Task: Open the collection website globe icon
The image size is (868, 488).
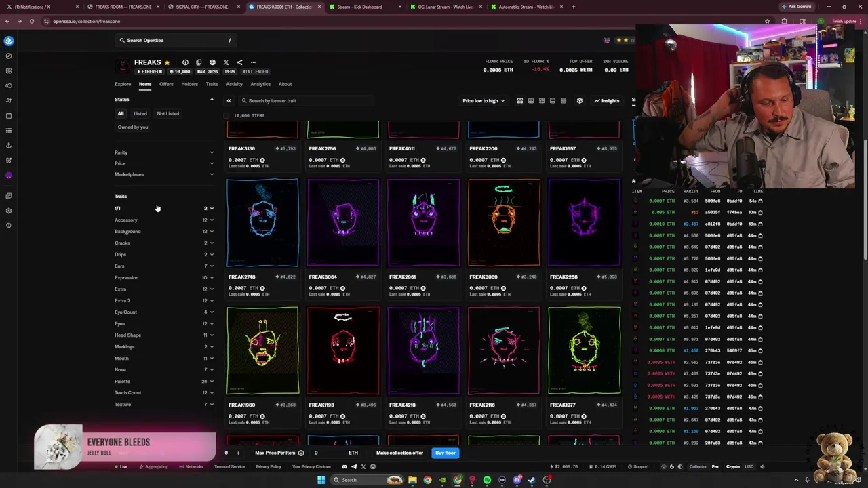Action: [212, 62]
